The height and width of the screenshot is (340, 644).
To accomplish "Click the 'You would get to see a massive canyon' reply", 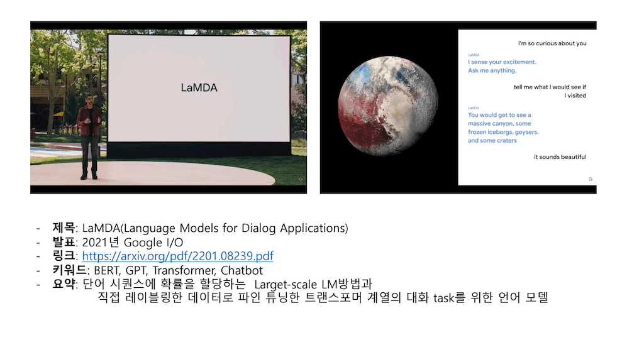I will click(x=503, y=128).
